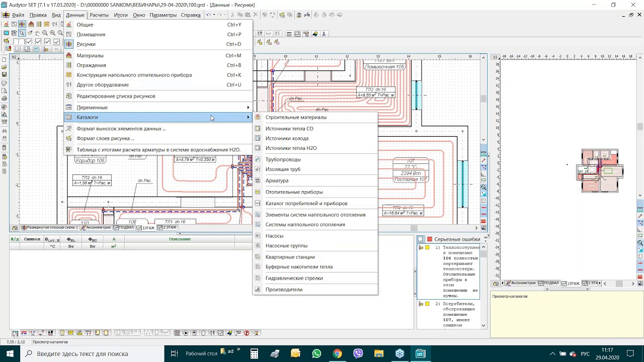Open Системы напольного отопления catalog

[305, 225]
